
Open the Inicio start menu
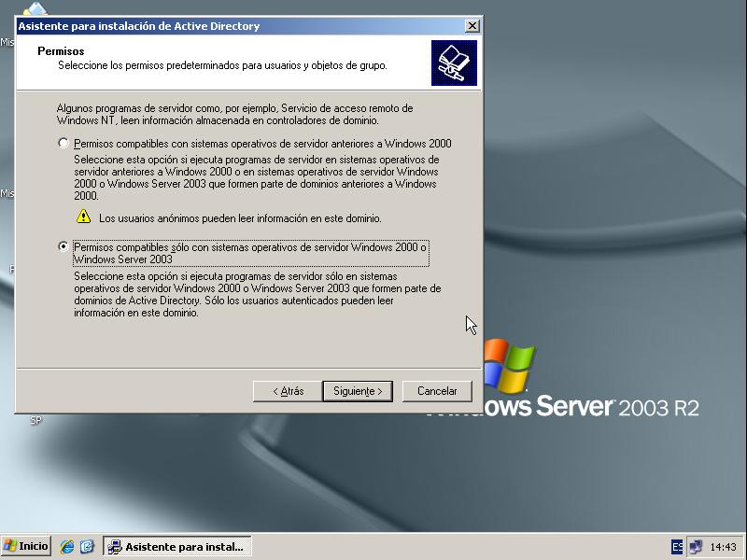[x=26, y=546]
